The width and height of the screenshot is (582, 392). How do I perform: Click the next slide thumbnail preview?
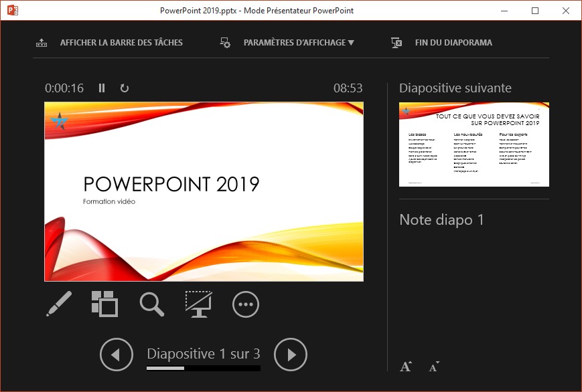(x=474, y=144)
